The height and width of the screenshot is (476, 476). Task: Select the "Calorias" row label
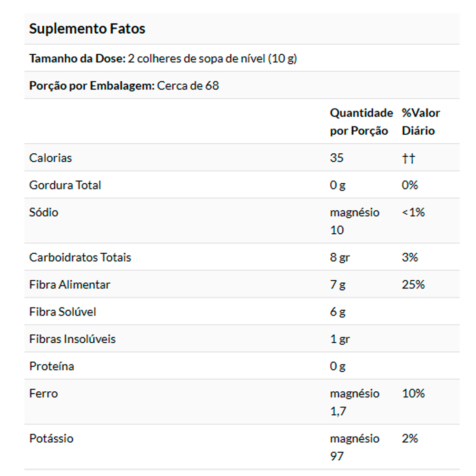click(x=50, y=158)
